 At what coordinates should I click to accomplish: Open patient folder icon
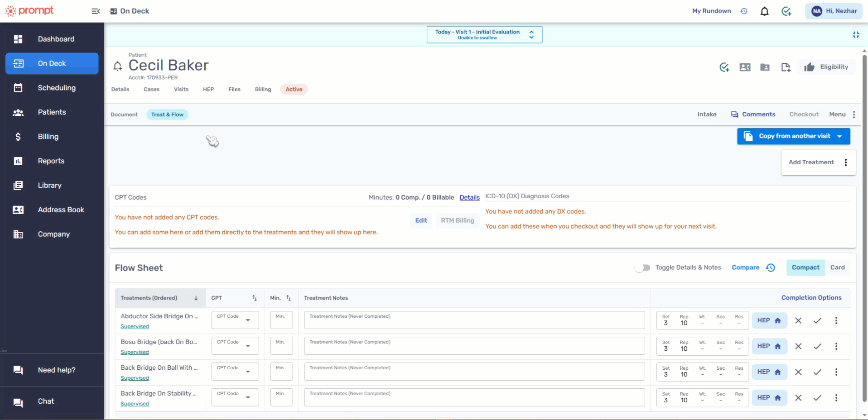click(x=765, y=67)
